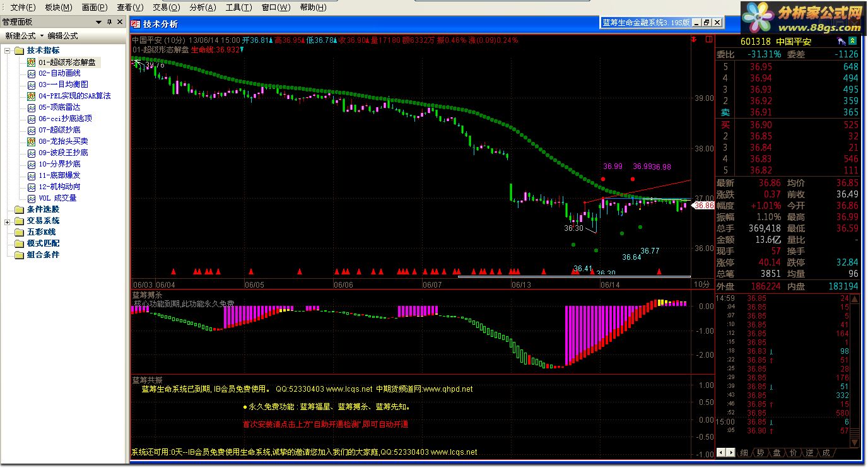The image size is (868, 468).
Task: Click the 编辑公式 button
Action: (63, 36)
